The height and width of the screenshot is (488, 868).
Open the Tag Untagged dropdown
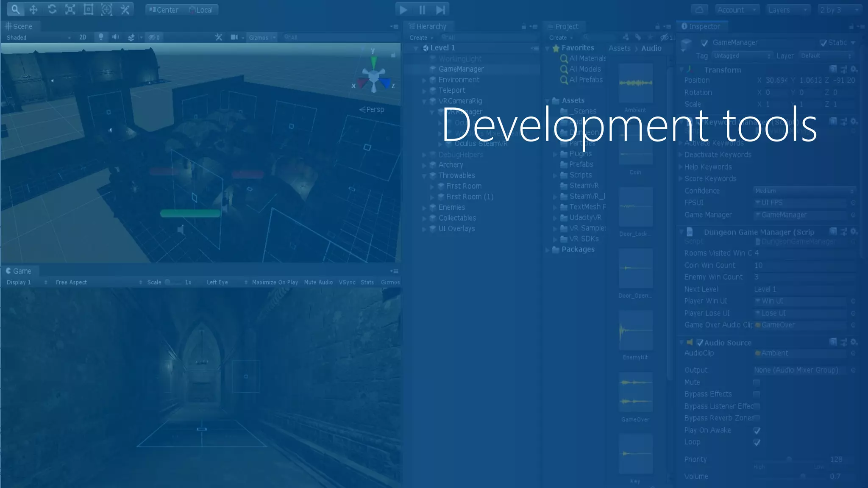(742, 56)
